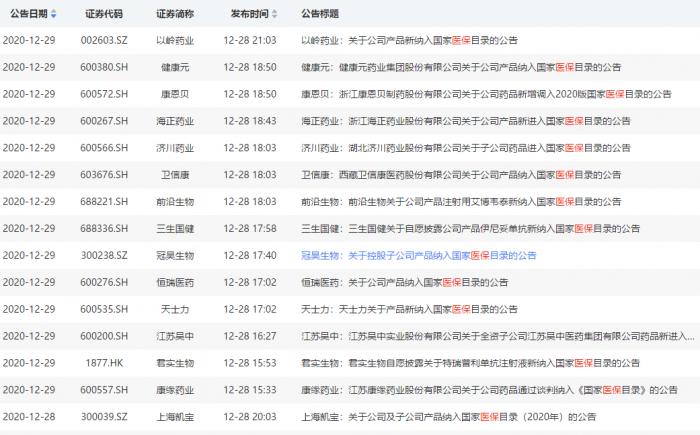Click publish time 12-28 15:33
This screenshot has height=435, width=700.
coord(250,390)
